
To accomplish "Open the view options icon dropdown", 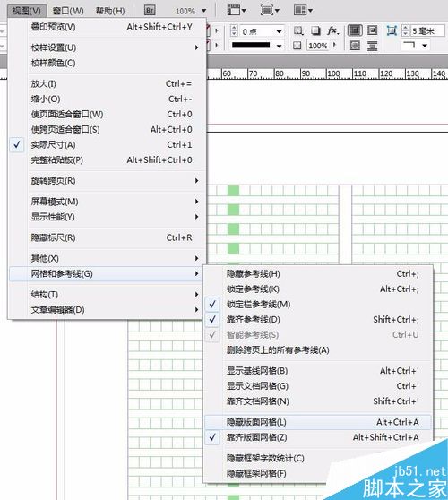I will [x=237, y=10].
